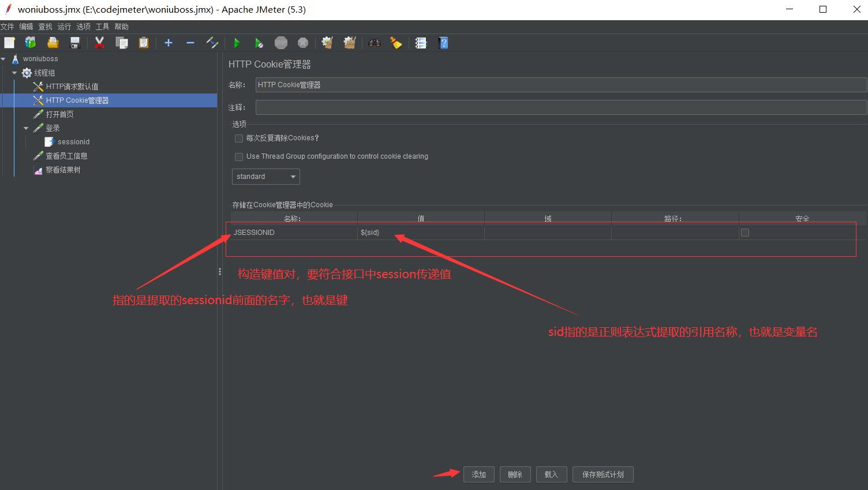Open the 运行 menu

64,27
